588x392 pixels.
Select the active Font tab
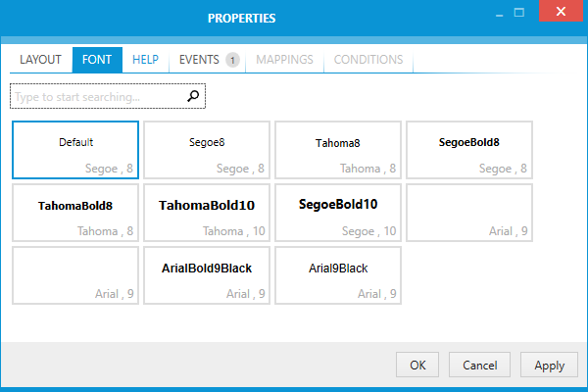97,60
